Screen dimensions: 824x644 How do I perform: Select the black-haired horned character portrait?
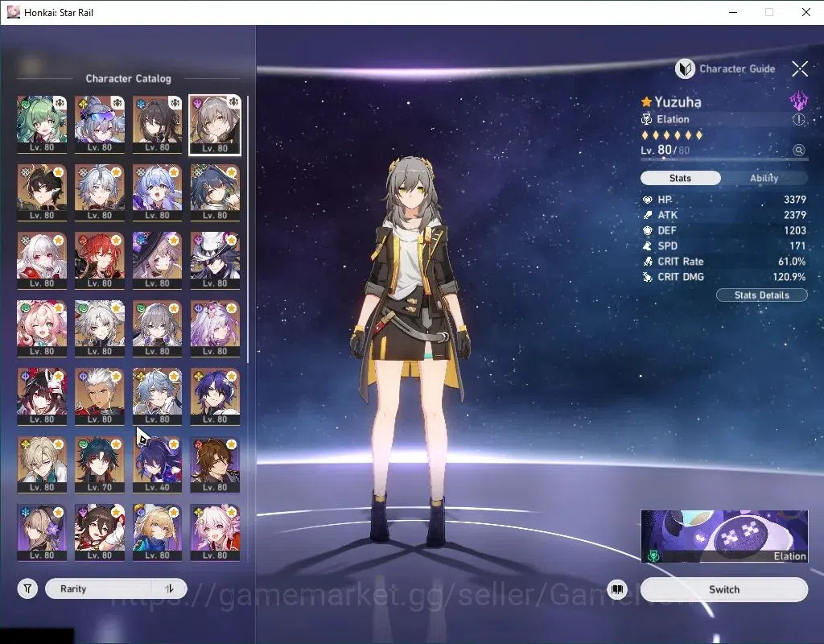42,192
